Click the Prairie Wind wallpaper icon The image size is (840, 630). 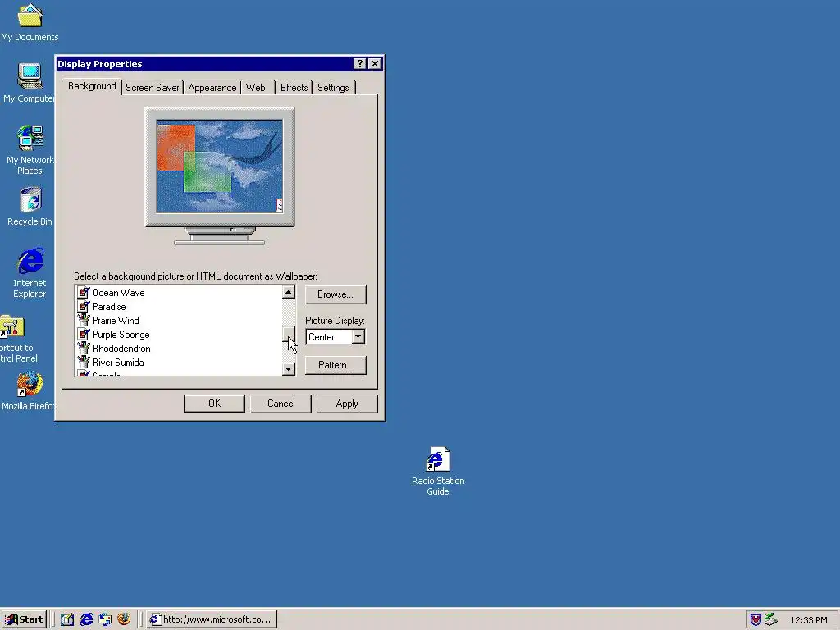[x=84, y=321]
